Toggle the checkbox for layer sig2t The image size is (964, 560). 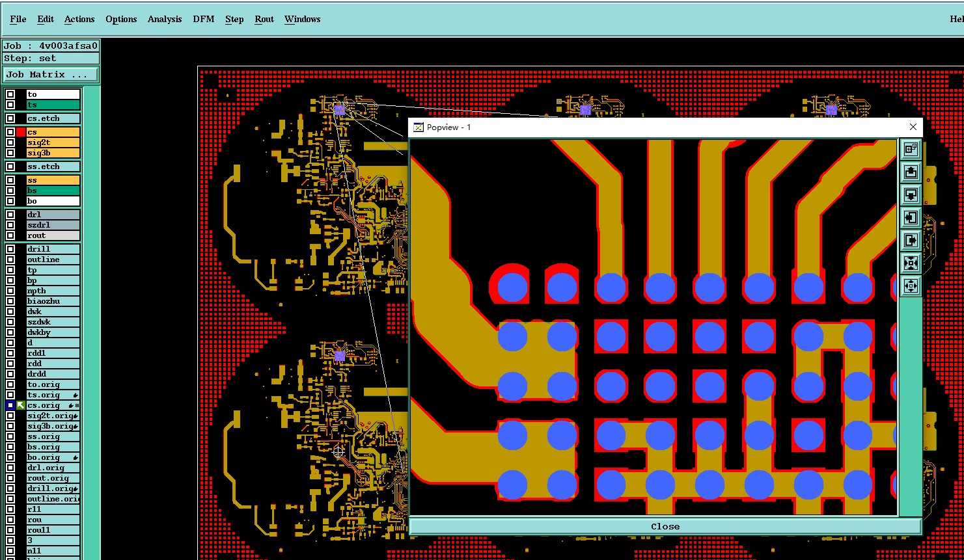[10, 142]
